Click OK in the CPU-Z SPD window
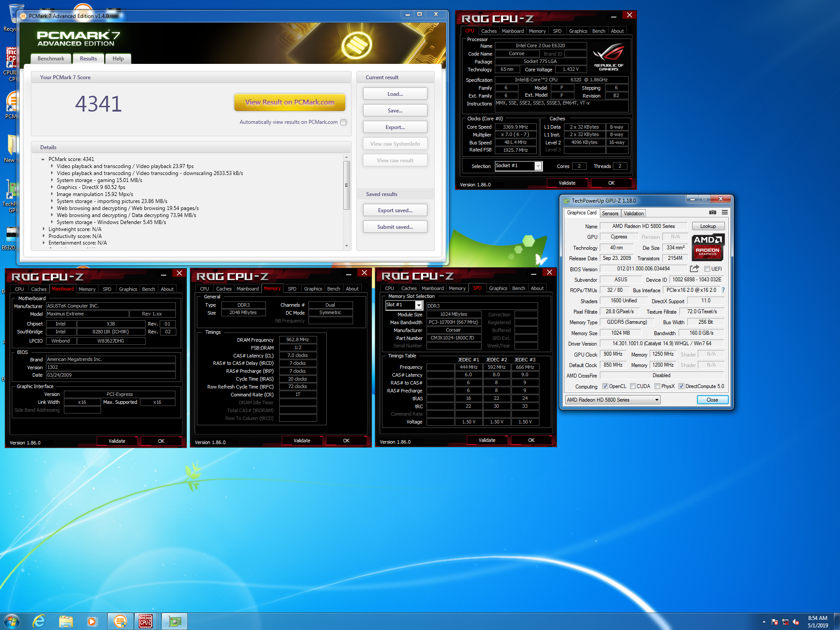Screen dimensions: 840x630 [x=531, y=440]
